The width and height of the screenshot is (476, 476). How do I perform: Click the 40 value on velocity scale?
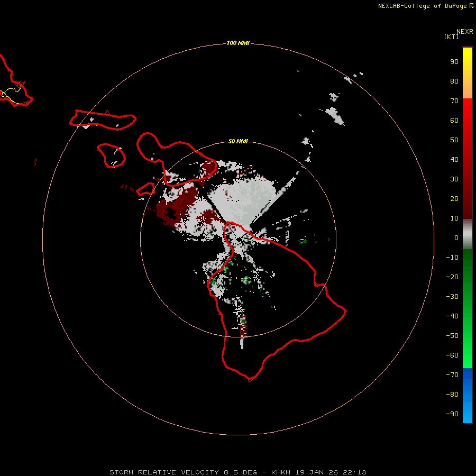454,159
